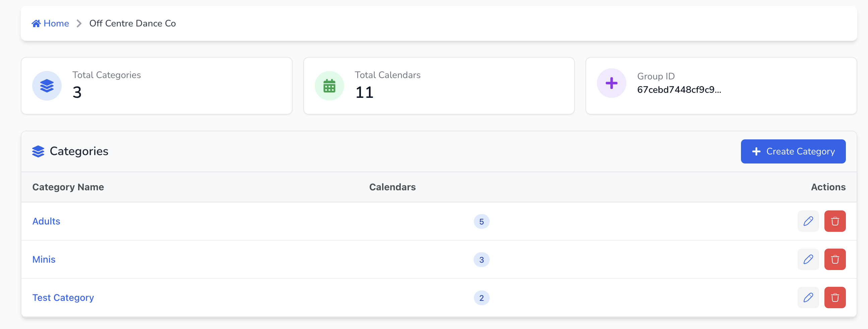Open the Minis category link
This screenshot has height=329, width=868.
coord(44,259)
